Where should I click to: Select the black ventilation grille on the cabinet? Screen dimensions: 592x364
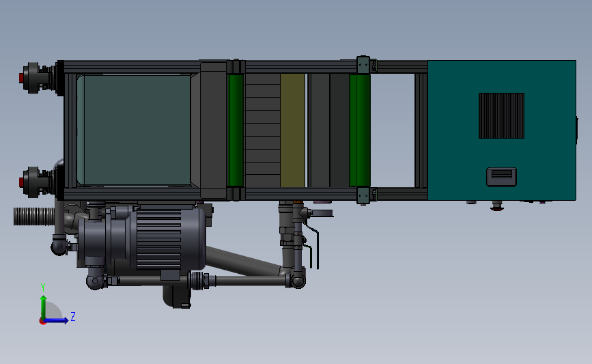tap(501, 115)
